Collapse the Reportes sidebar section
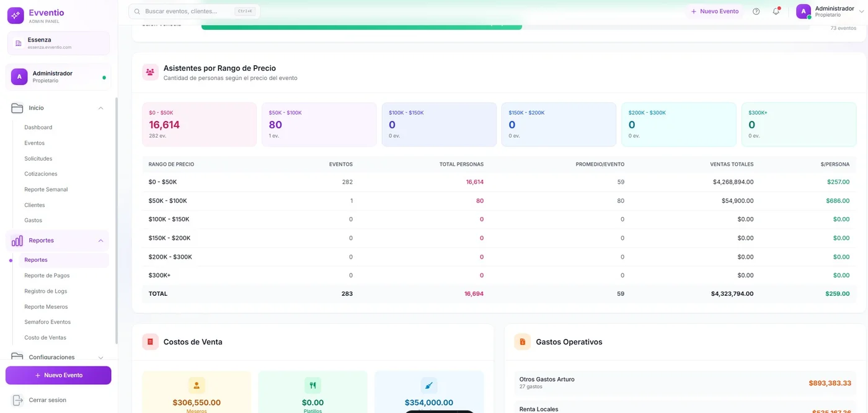The image size is (868, 413). pyautogui.click(x=100, y=241)
